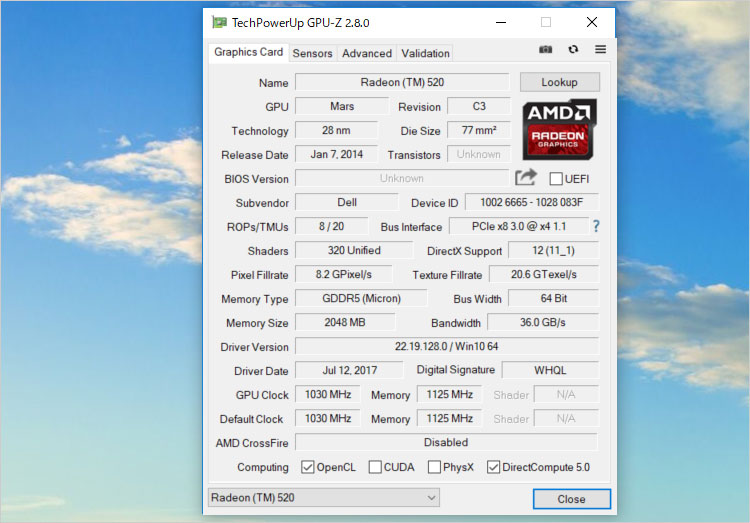Image resolution: width=750 pixels, height=523 pixels.
Task: Click the Technology field 28 nm
Action: (336, 130)
